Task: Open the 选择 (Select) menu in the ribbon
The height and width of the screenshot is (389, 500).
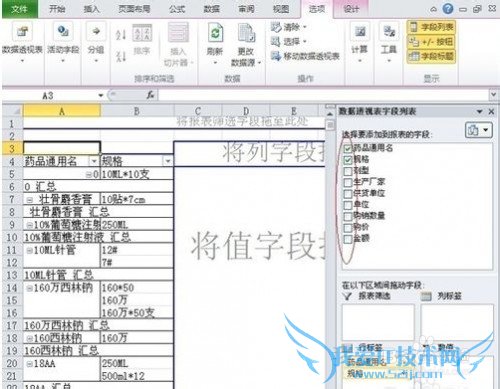Action: click(x=289, y=42)
